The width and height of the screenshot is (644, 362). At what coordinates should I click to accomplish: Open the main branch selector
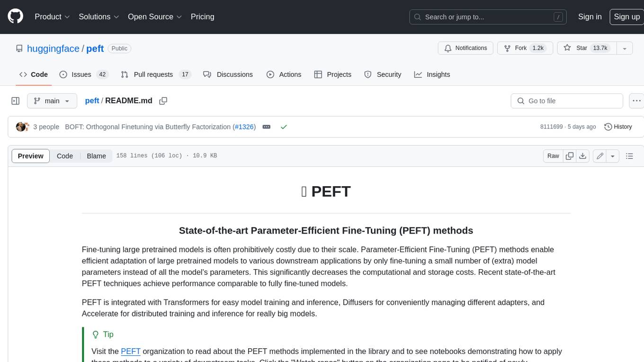tap(52, 101)
